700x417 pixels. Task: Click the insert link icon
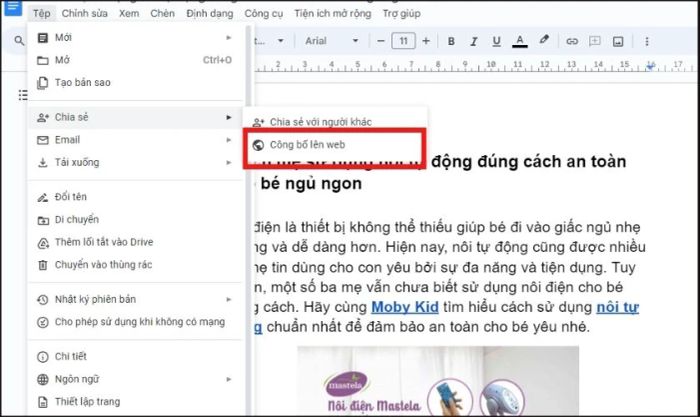[573, 41]
